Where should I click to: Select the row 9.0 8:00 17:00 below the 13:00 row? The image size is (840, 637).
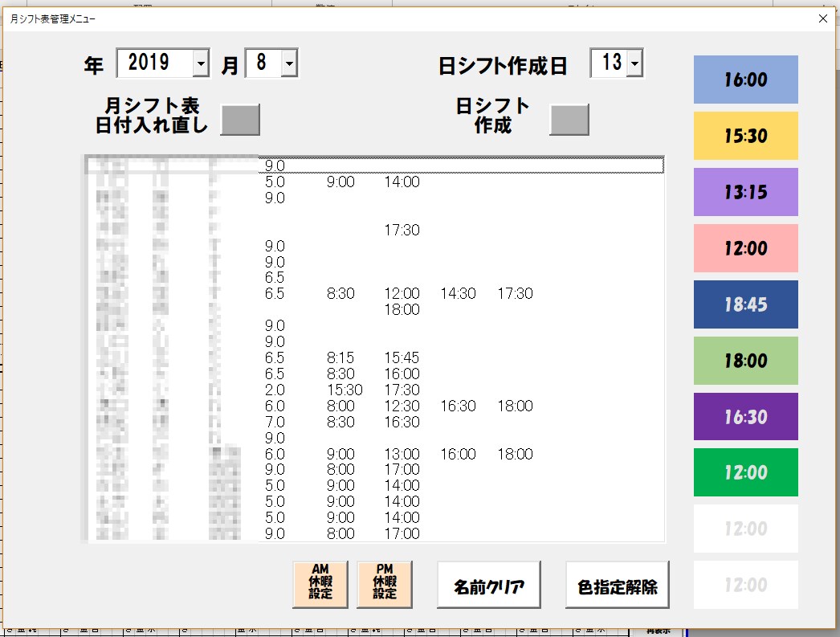coord(375,470)
